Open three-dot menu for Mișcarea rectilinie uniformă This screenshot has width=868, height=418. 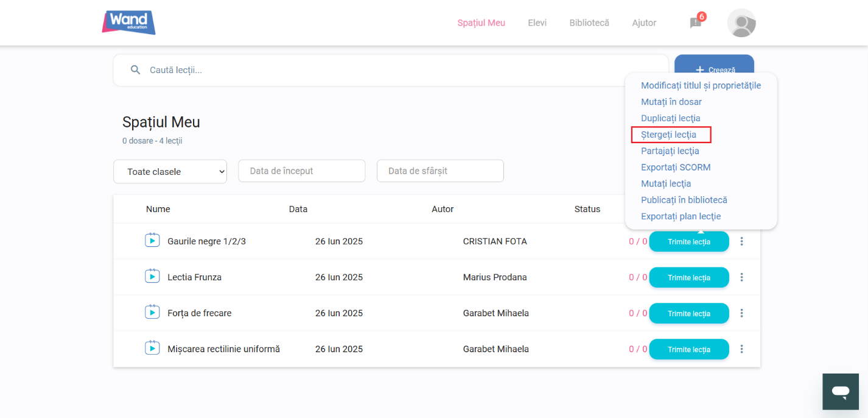(x=741, y=349)
